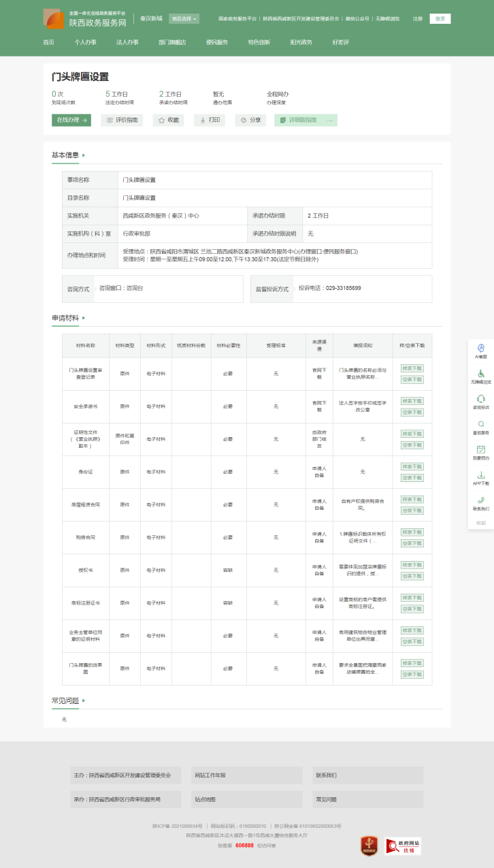Click the red 党政机关 badge icon
Viewport: 494px width, 868px height.
pos(369,845)
